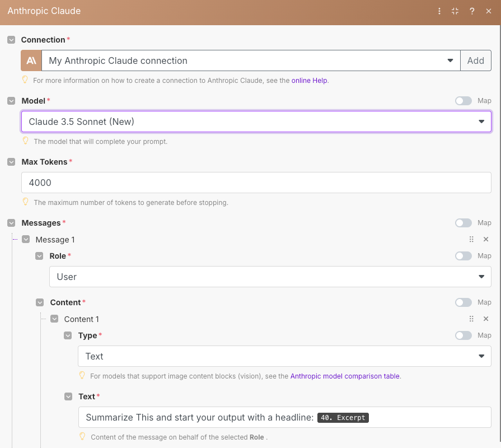
Task: Close the Anthropic Claude panel
Action: coord(489,11)
